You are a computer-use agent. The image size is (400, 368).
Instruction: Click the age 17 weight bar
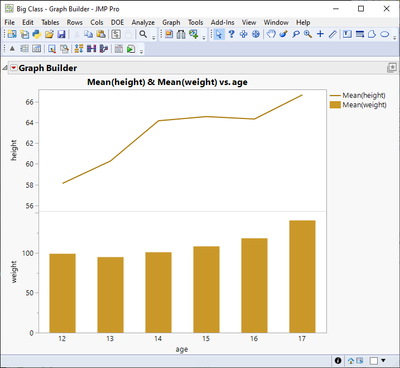(x=302, y=276)
